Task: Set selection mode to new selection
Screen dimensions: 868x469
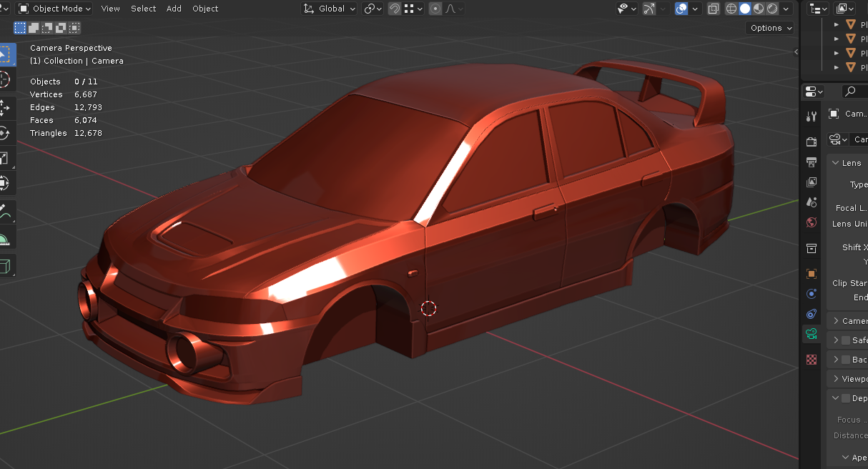Action: (20, 28)
